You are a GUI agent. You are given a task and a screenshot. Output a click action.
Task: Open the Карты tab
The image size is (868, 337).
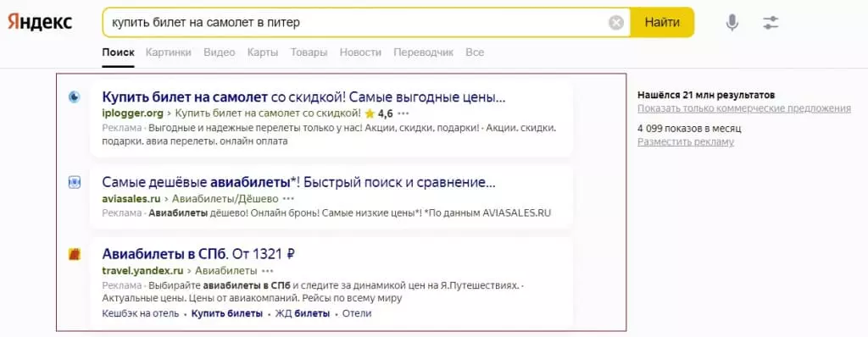[263, 52]
